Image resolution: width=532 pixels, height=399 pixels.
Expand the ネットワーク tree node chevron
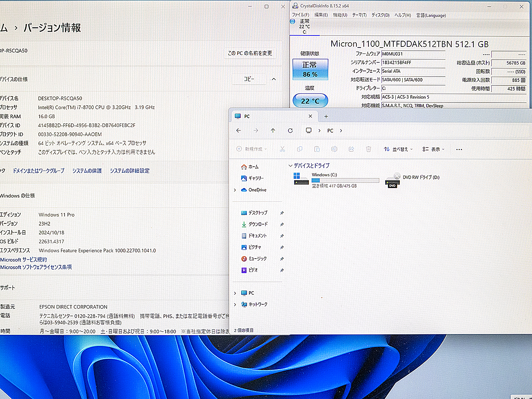235,304
